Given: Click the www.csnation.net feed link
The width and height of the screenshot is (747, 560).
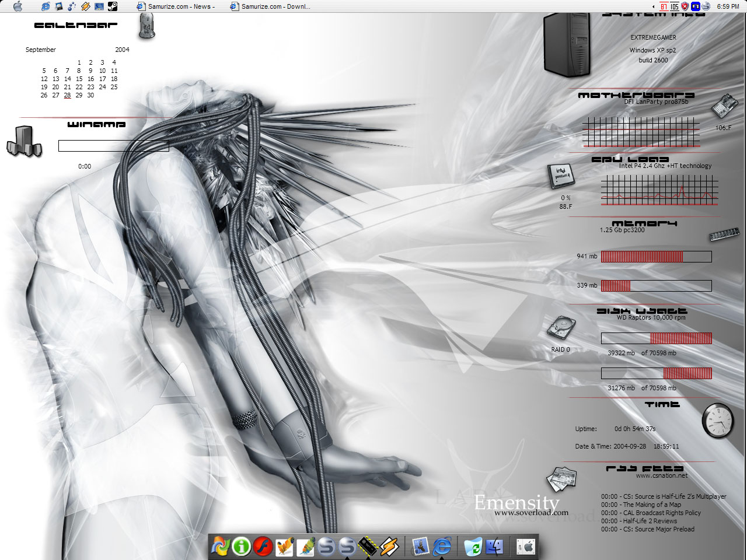Looking at the screenshot, I should tap(662, 475).
